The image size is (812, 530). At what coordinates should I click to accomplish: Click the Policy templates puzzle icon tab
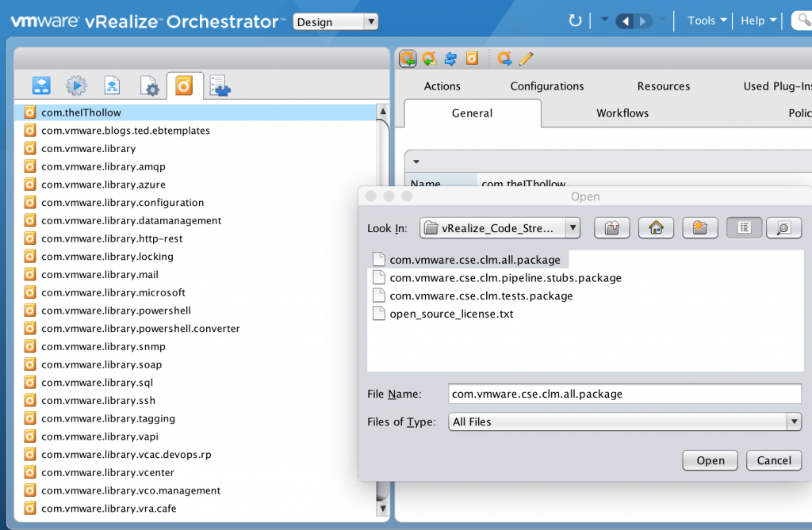220,86
